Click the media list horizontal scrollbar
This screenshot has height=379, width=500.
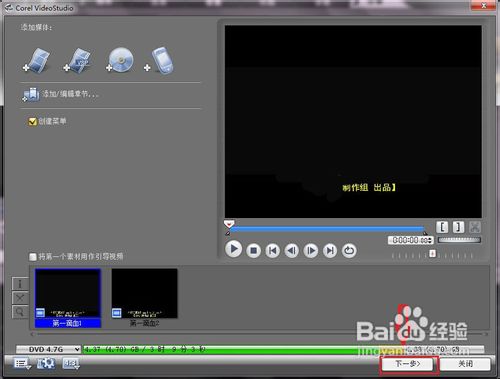[x=259, y=334]
